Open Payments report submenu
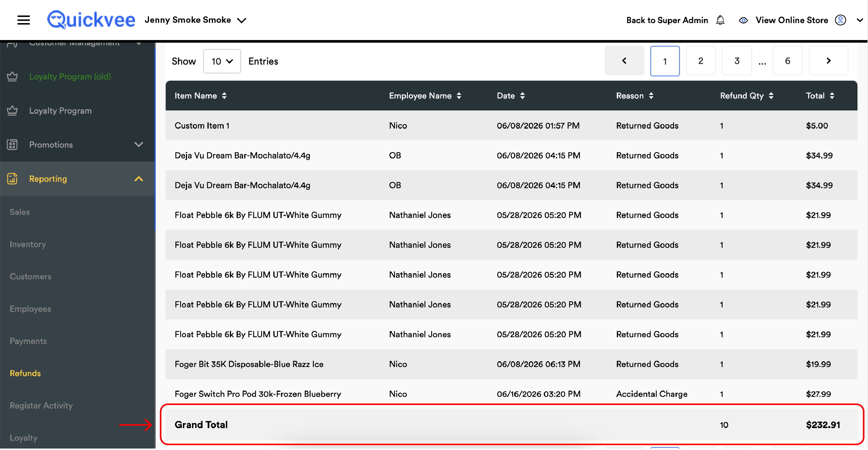Image resolution: width=868 pixels, height=450 pixels. (x=28, y=341)
